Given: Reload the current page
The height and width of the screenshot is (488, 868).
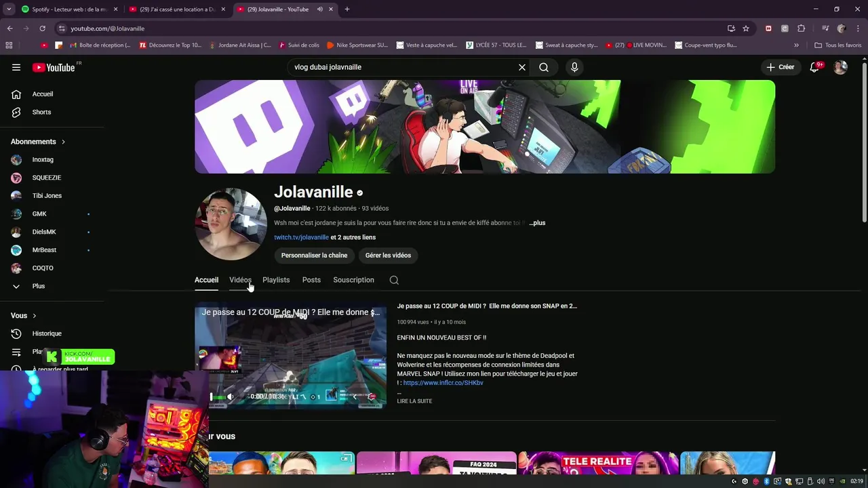Looking at the screenshot, I should (x=42, y=28).
